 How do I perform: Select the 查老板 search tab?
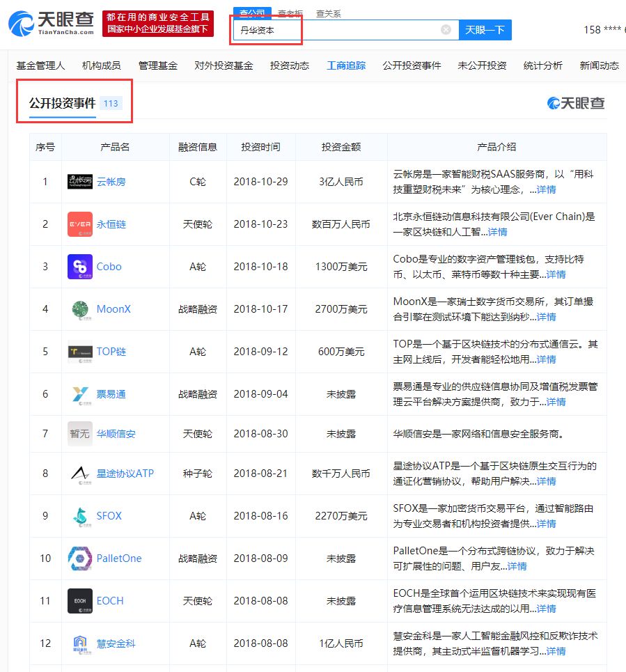(x=290, y=13)
